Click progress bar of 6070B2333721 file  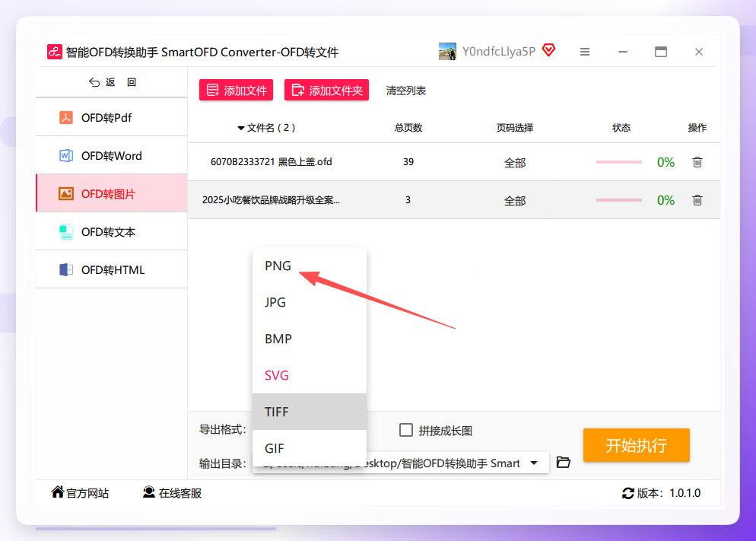coord(618,162)
